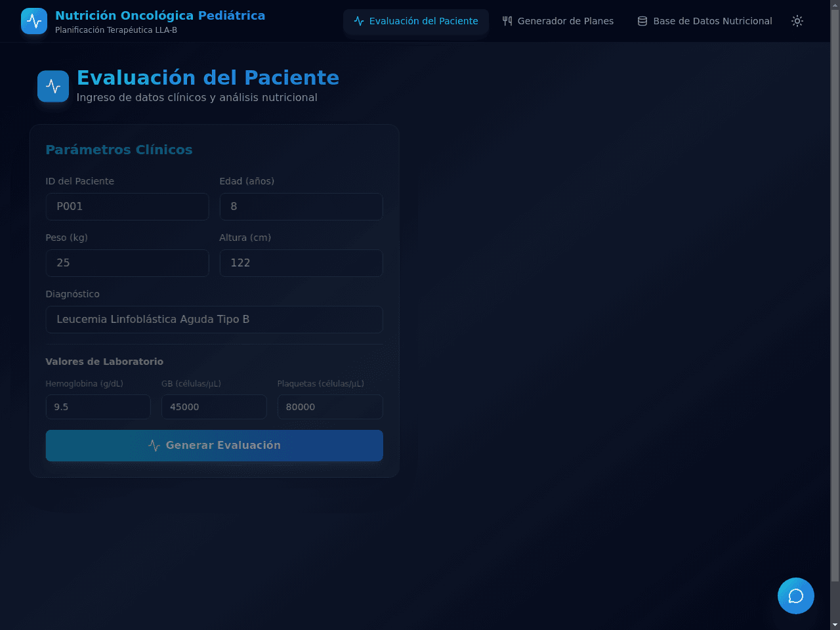
Task: Focus the Altura (cm) input
Action: pyautogui.click(x=301, y=263)
